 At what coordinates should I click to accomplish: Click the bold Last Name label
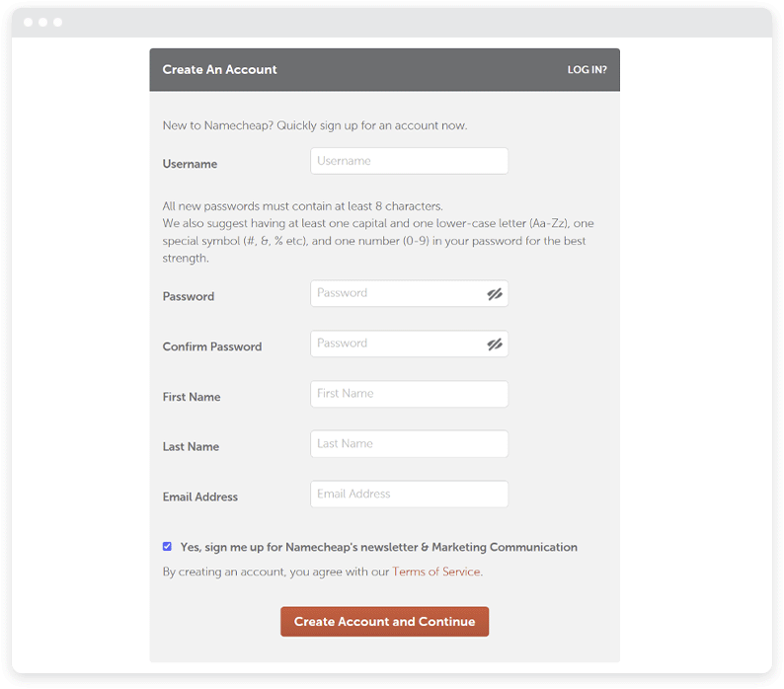coord(191,446)
